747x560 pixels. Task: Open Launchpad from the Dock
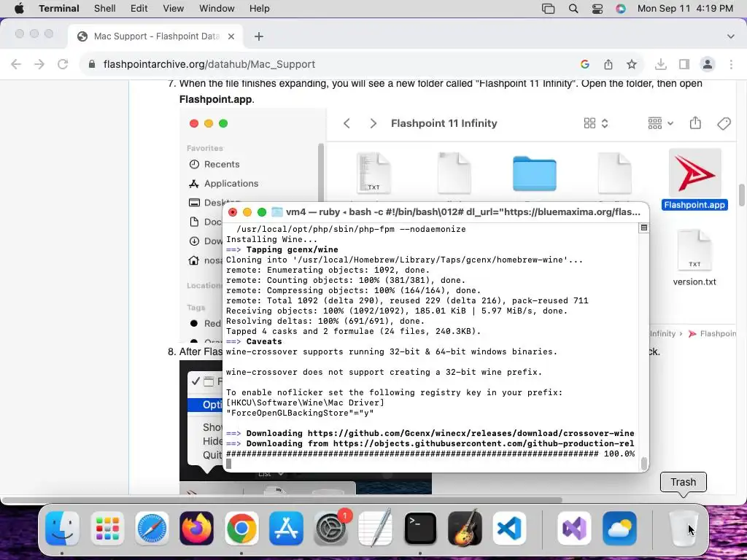(x=107, y=528)
